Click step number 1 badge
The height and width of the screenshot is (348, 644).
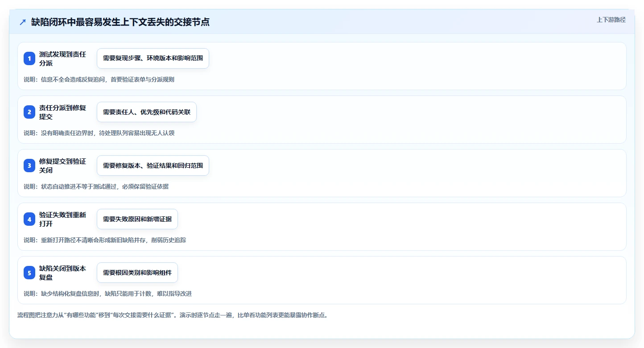[29, 58]
